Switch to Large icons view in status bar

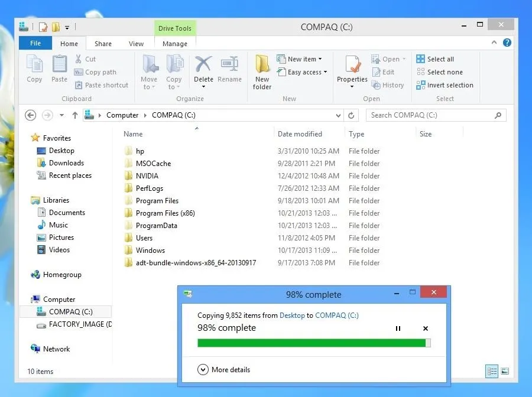pyautogui.click(x=505, y=371)
